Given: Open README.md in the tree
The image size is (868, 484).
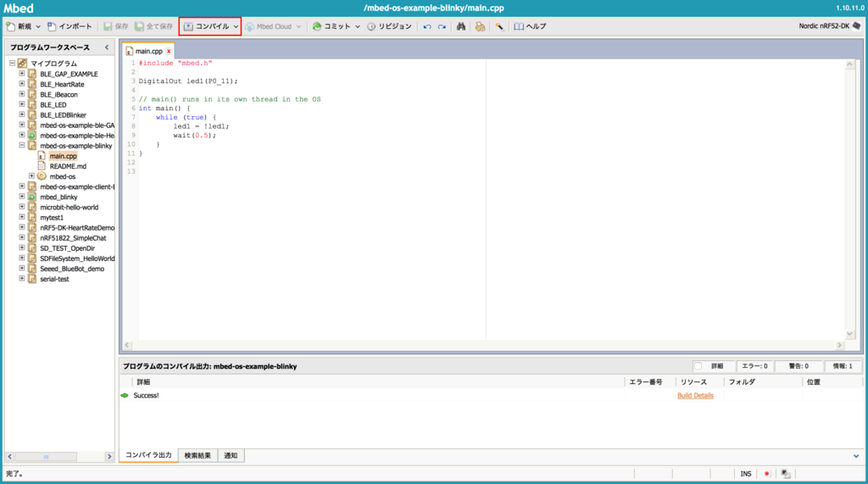Looking at the screenshot, I should [68, 166].
